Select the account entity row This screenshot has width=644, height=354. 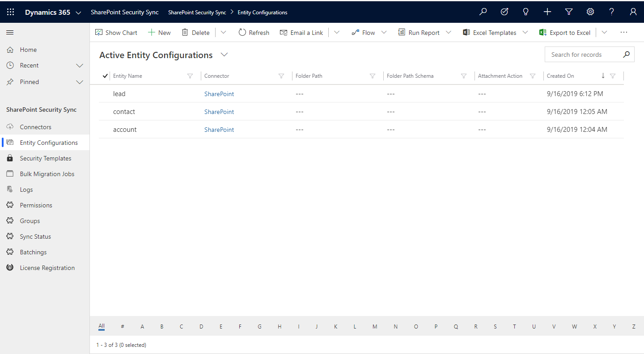(361, 130)
